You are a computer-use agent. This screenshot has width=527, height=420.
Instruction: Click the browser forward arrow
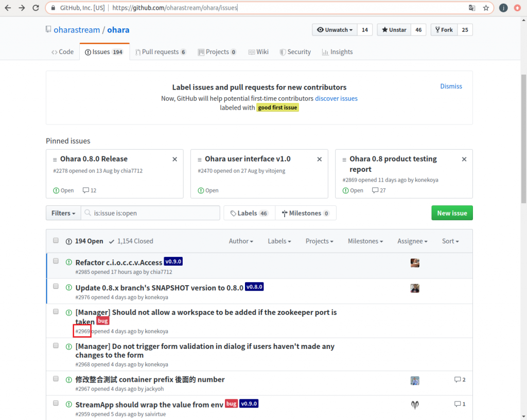(22, 8)
